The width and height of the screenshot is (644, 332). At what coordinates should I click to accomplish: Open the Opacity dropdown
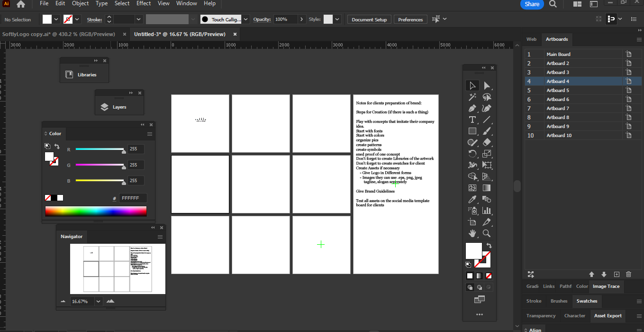(x=302, y=19)
